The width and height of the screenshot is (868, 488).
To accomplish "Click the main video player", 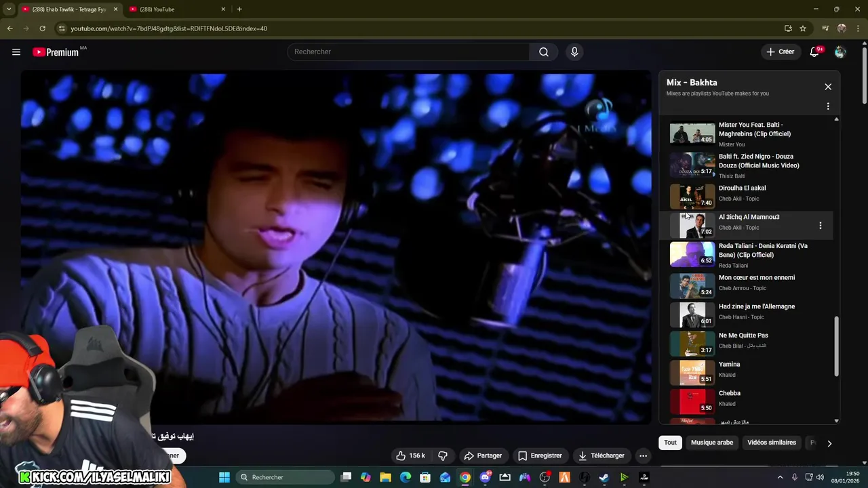I will tap(336, 247).
